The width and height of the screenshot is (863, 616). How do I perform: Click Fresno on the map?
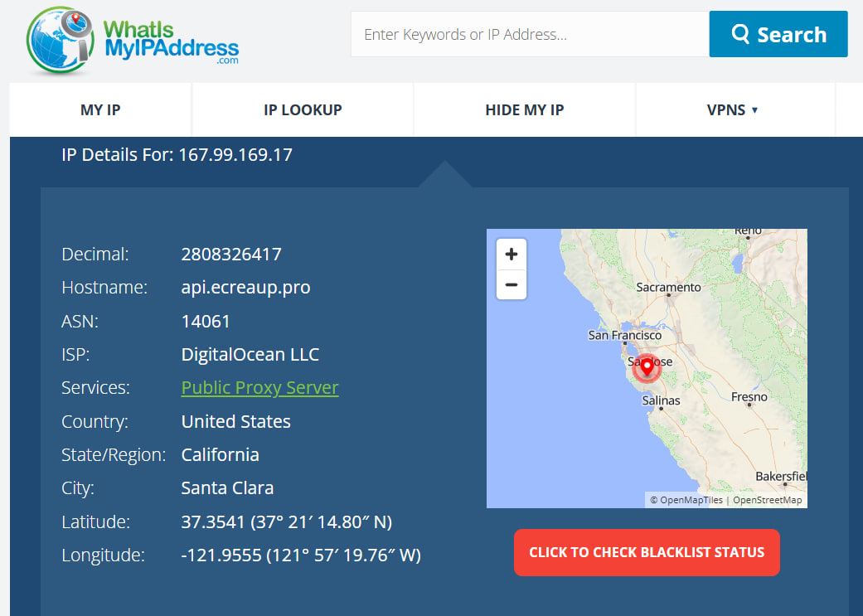749,397
